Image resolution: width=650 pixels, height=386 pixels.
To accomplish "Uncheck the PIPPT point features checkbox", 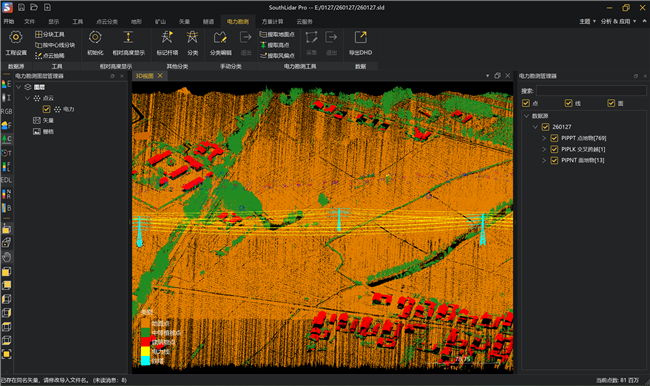I will (554, 138).
